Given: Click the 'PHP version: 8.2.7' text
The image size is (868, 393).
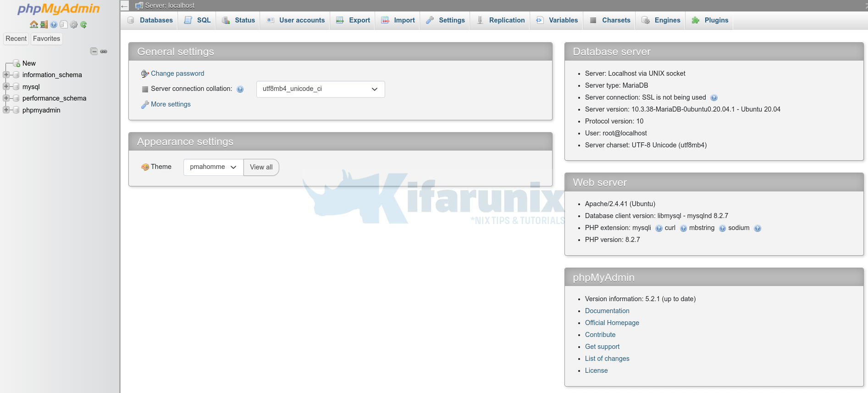Looking at the screenshot, I should (612, 240).
